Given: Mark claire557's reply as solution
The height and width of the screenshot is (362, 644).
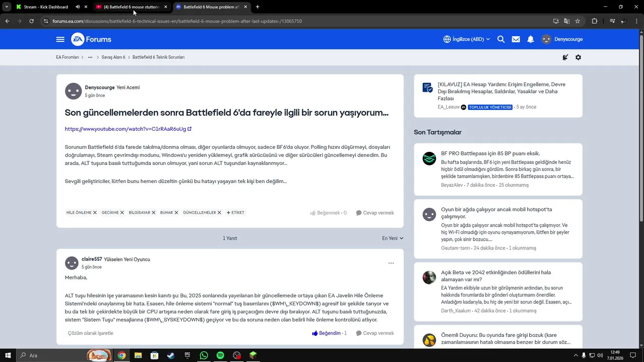Looking at the screenshot, I should 91,333.
